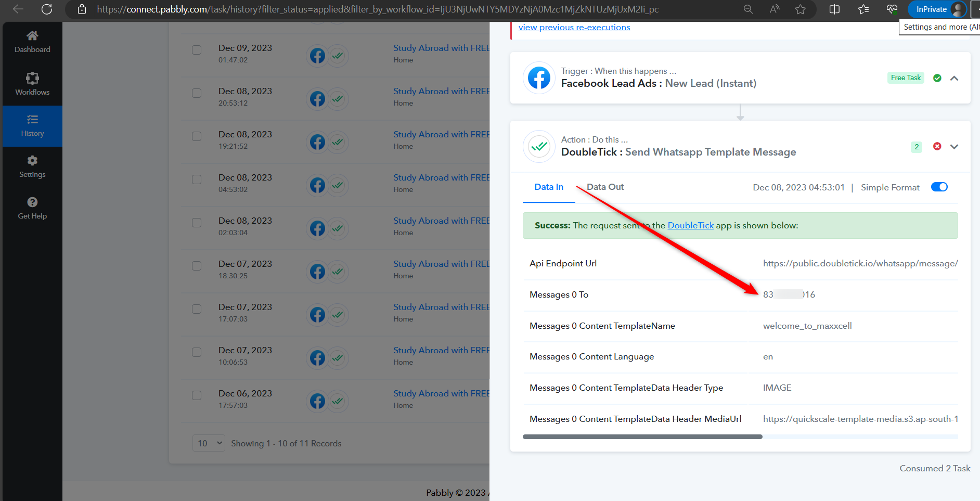Follow the DoubleTick link in success message
980x501 pixels.
coord(691,226)
